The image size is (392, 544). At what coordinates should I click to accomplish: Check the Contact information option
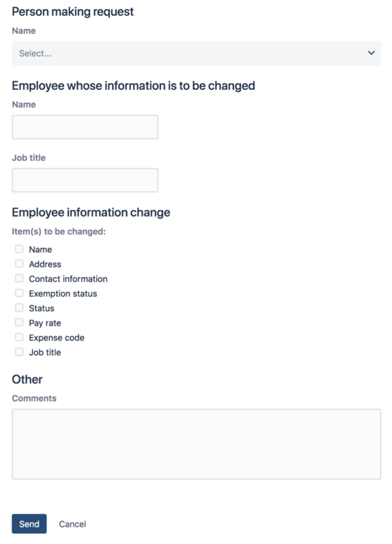point(19,278)
